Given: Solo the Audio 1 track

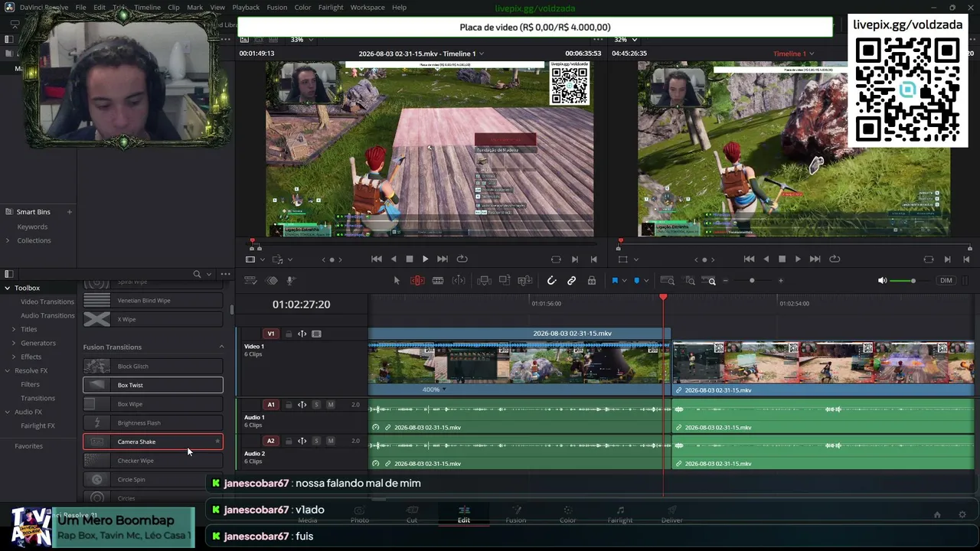Looking at the screenshot, I should click(x=316, y=405).
